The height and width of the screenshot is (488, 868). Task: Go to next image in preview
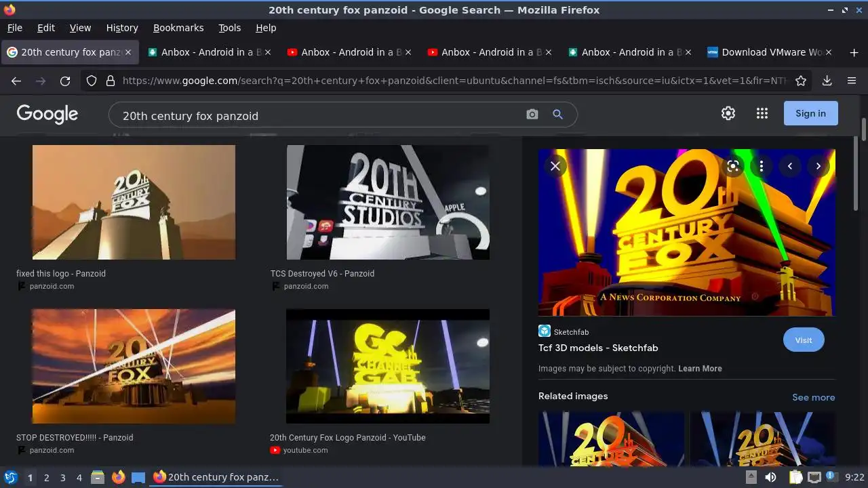pyautogui.click(x=818, y=166)
